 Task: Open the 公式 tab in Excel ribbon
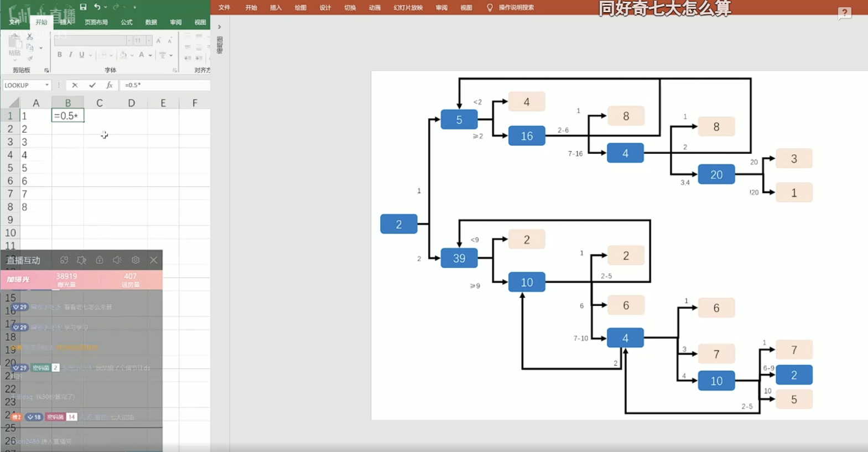coord(127,23)
